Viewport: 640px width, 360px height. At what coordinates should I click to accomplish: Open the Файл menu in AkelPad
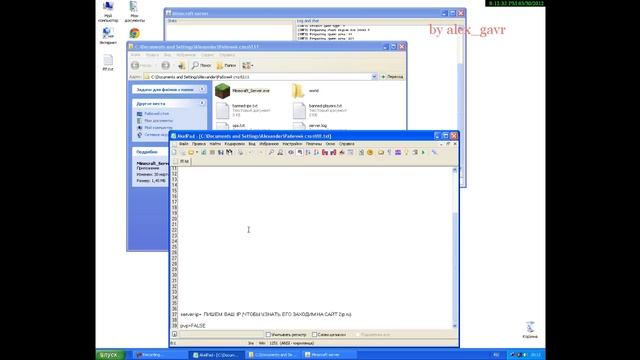(x=184, y=144)
